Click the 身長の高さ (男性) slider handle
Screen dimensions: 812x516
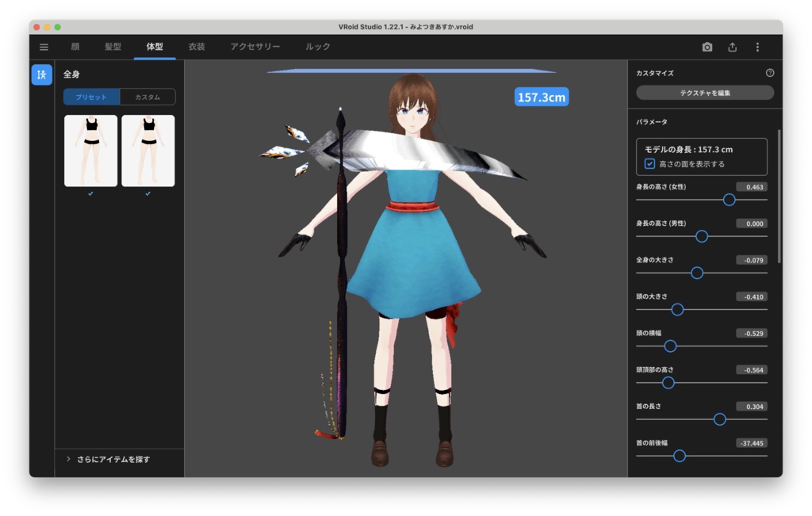(x=702, y=236)
